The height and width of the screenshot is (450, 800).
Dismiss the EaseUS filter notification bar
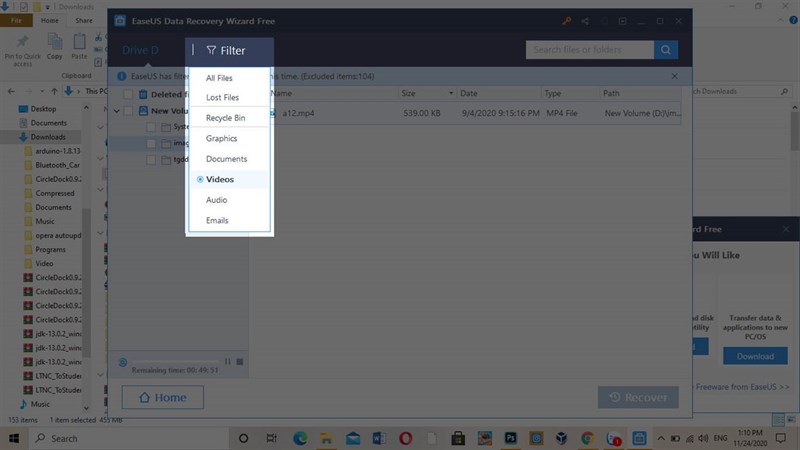pos(674,76)
